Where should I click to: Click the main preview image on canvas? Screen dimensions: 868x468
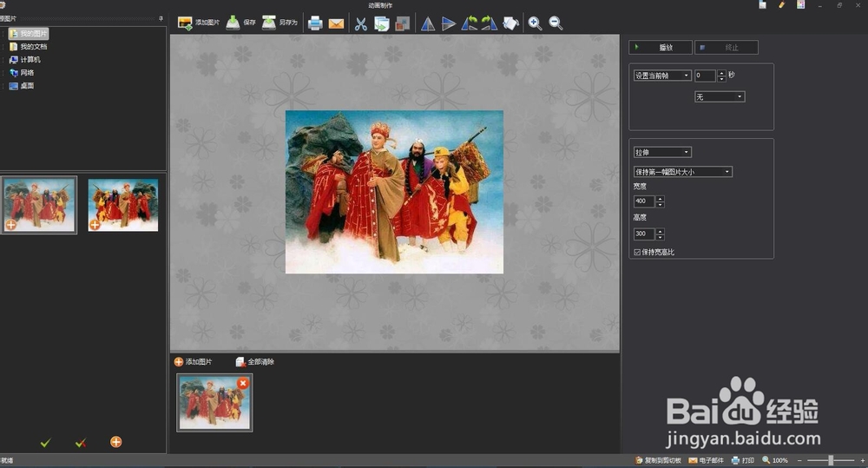394,192
